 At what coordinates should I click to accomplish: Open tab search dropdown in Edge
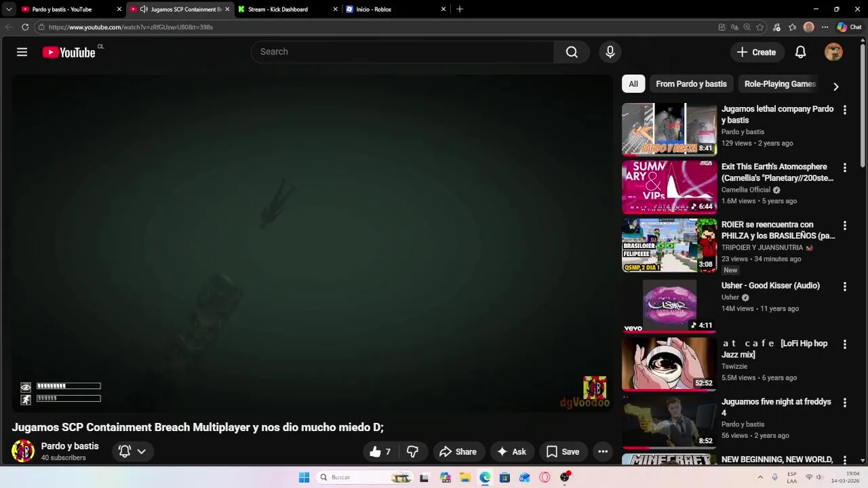coord(9,9)
